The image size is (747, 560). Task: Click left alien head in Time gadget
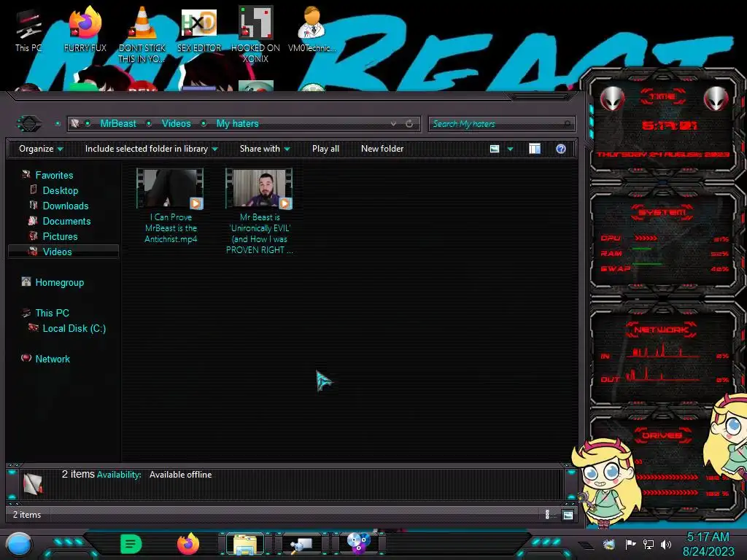(x=612, y=98)
